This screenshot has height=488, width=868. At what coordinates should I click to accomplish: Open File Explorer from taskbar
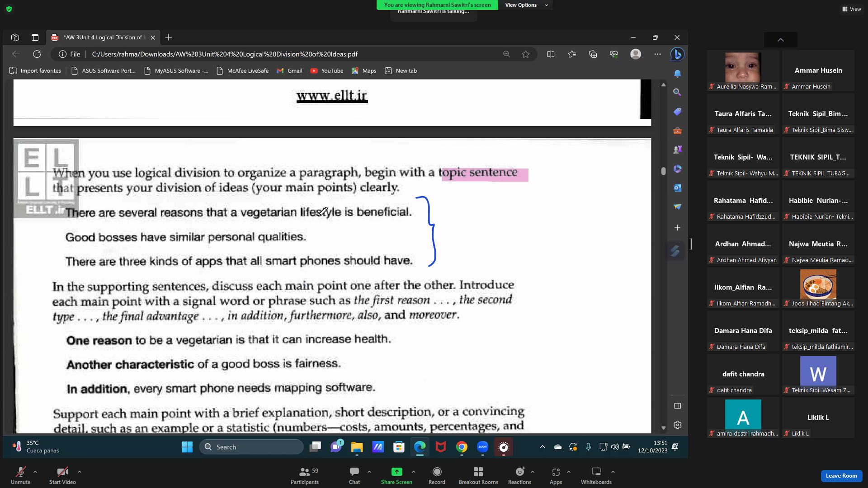point(357,447)
